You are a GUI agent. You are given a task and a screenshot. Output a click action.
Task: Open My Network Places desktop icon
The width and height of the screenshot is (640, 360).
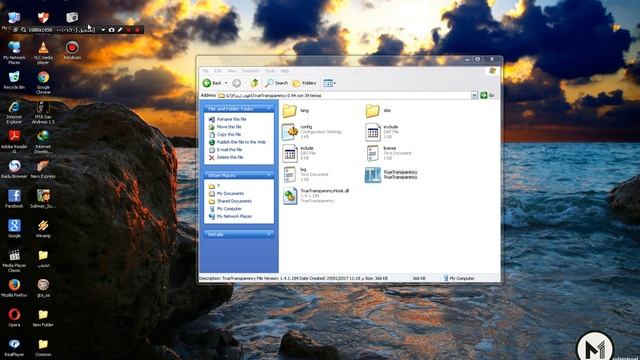[x=14, y=52]
